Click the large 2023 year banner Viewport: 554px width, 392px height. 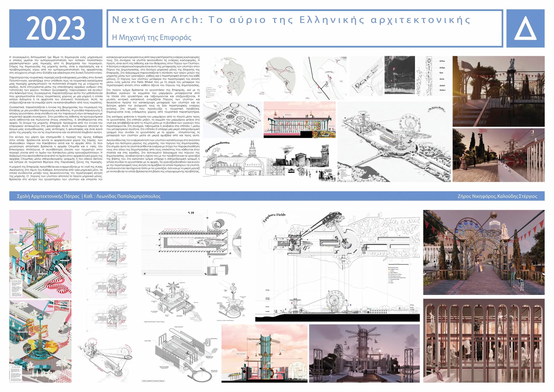[x=56, y=29]
